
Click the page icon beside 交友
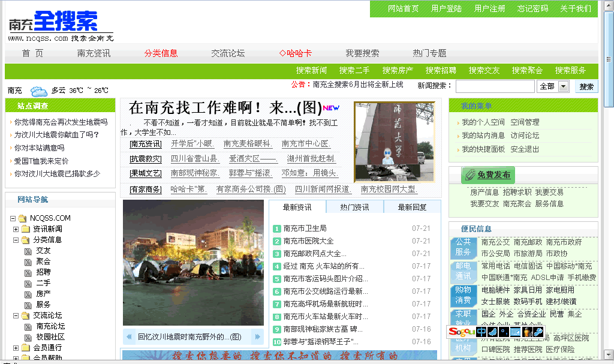[x=28, y=251]
